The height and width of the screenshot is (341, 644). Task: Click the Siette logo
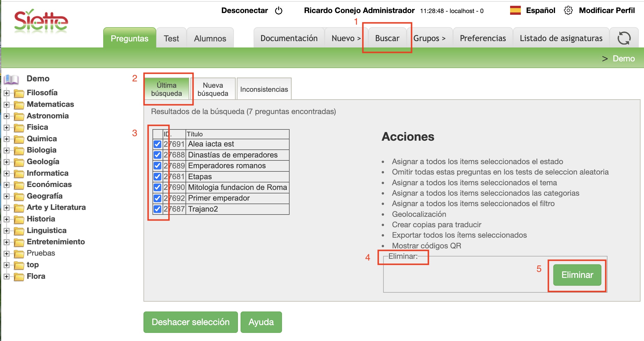click(41, 21)
